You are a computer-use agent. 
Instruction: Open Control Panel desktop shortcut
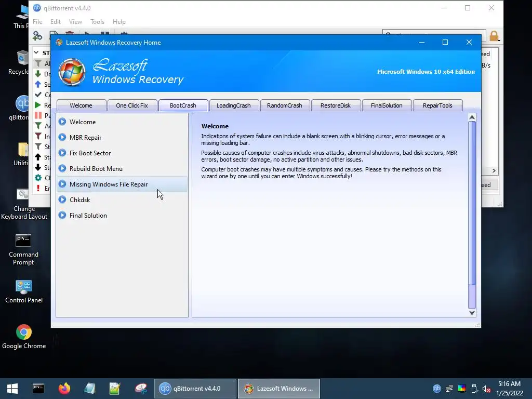point(24,292)
